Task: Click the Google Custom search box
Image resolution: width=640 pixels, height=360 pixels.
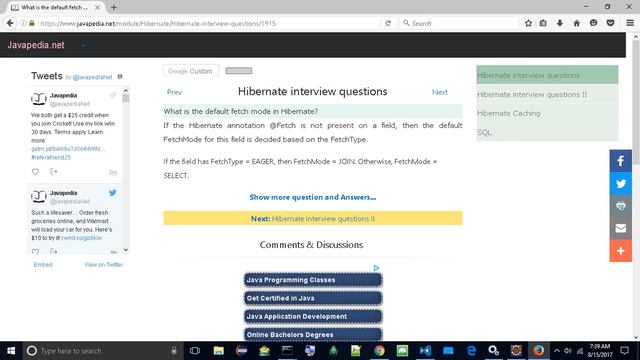Action: pos(191,71)
